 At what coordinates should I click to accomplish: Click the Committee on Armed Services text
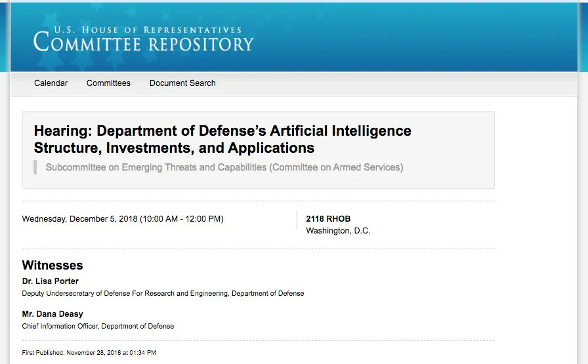point(336,167)
